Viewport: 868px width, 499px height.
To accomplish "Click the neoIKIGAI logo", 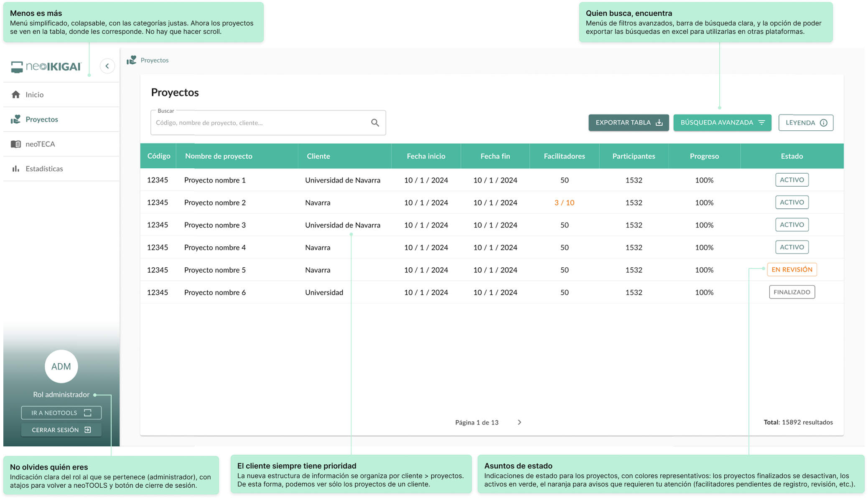I will click(46, 66).
